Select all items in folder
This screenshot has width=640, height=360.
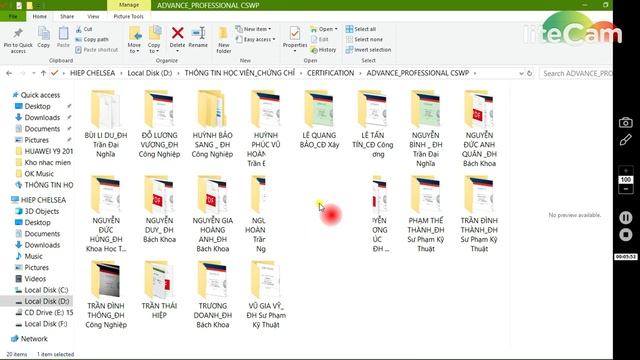361,29
